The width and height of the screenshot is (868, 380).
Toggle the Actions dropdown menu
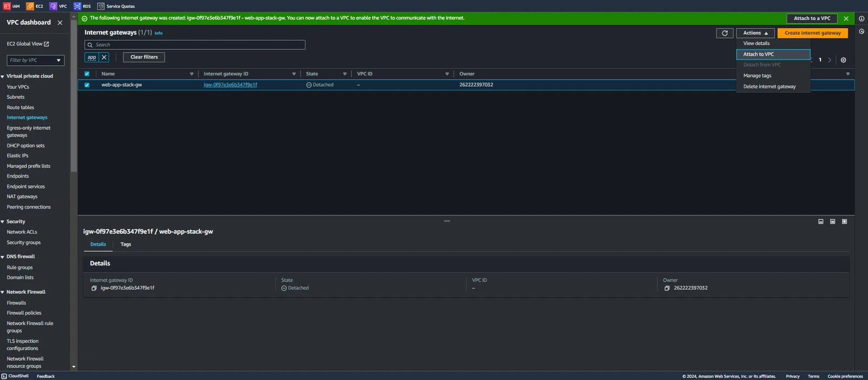(755, 33)
